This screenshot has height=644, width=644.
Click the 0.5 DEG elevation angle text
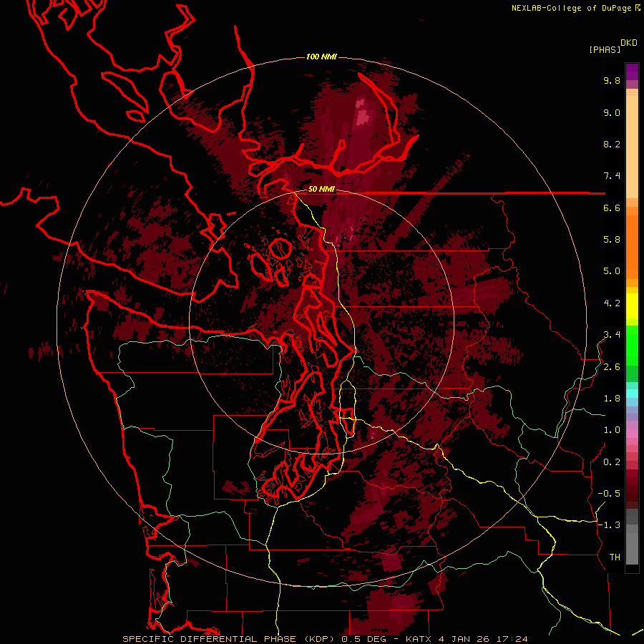[366, 639]
